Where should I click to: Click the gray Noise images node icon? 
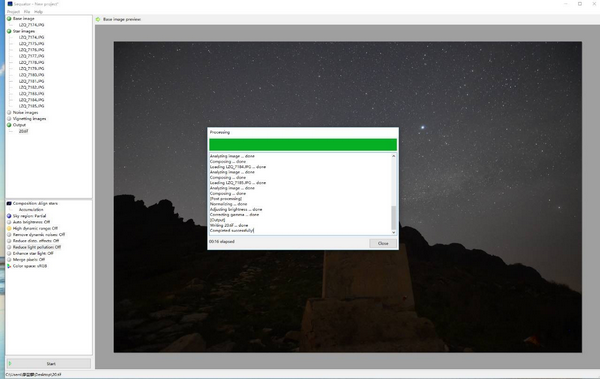pos(9,113)
